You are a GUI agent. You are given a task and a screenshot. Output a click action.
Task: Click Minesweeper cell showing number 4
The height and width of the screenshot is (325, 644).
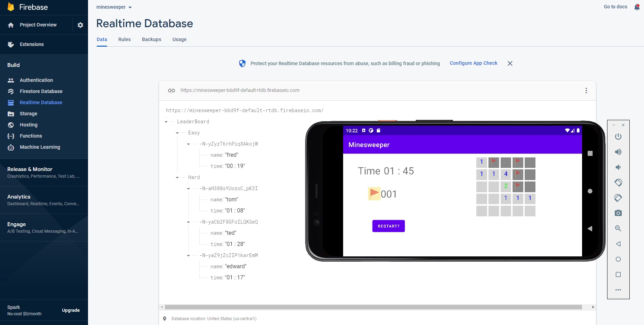[x=506, y=175]
